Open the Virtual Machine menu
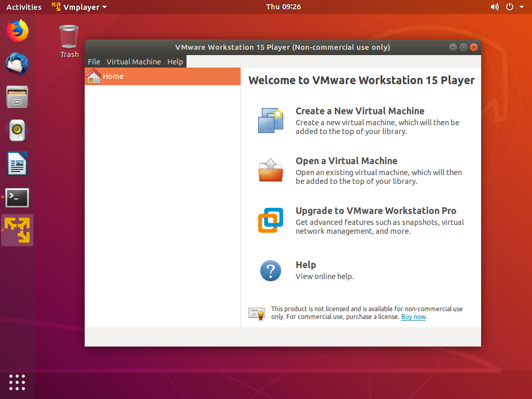This screenshot has height=399, width=532. tap(134, 62)
